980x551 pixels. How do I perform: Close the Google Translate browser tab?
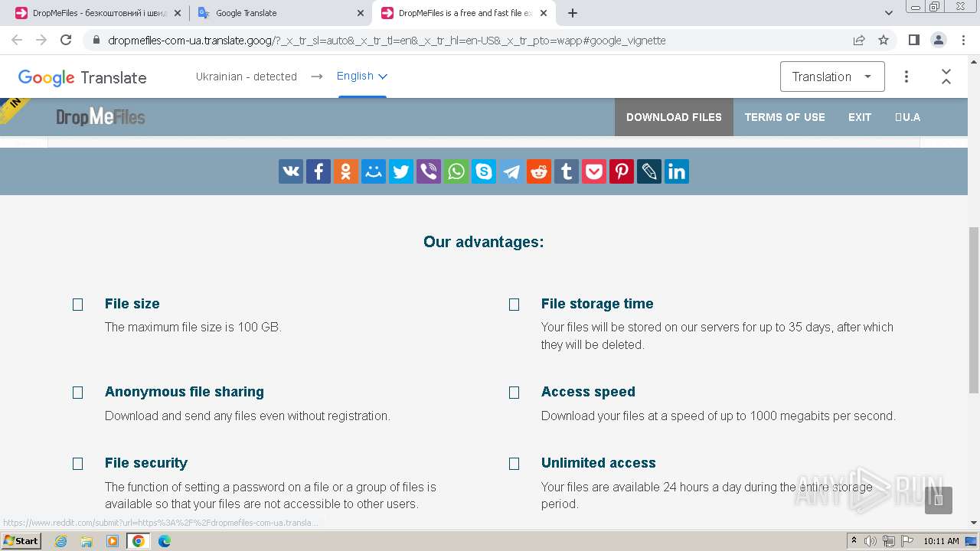361,13
